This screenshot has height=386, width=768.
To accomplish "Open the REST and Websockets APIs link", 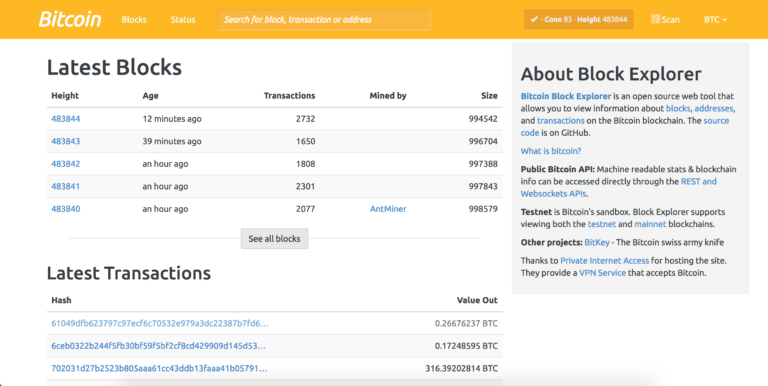I will 619,187.
